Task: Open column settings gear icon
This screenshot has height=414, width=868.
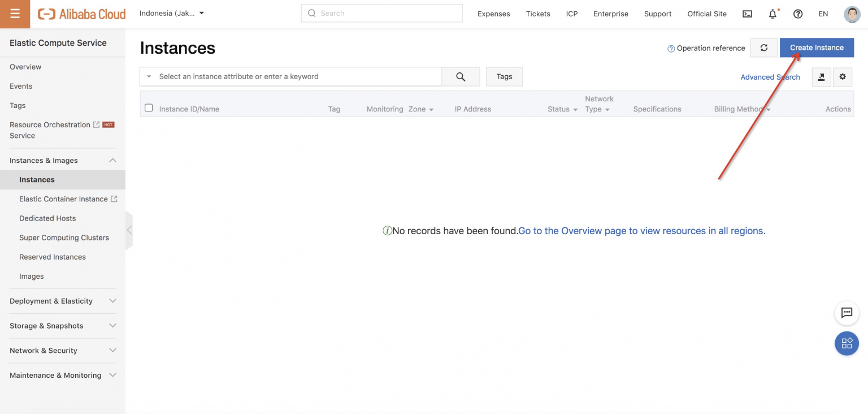Action: point(843,77)
